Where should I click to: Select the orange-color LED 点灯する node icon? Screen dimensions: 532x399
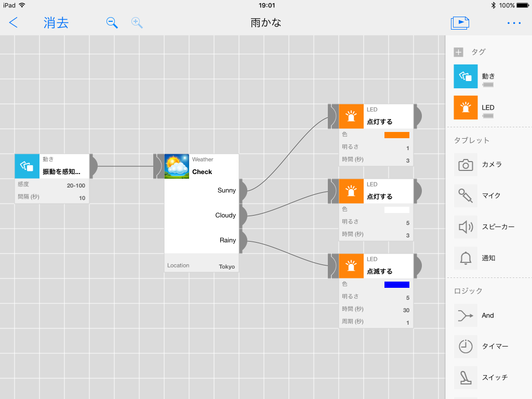pyautogui.click(x=351, y=116)
